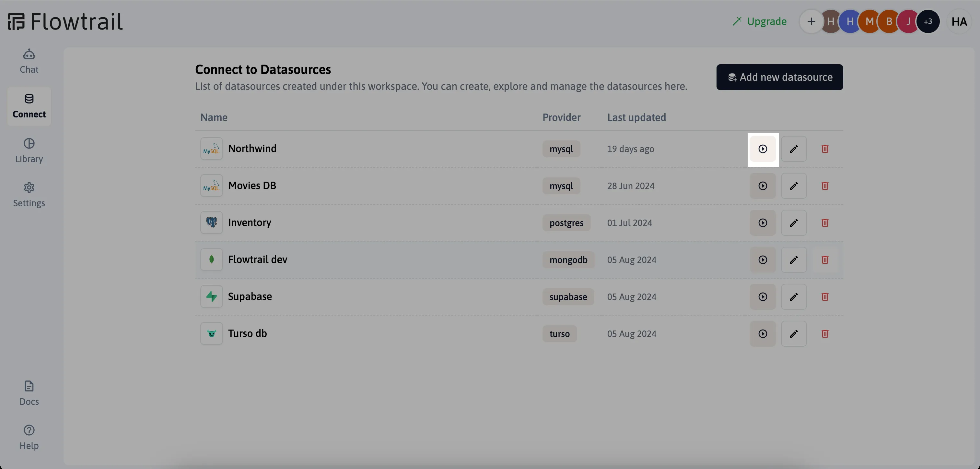Open the Chat section in sidebar
Viewport: 980px width, 469px height.
coord(29,61)
